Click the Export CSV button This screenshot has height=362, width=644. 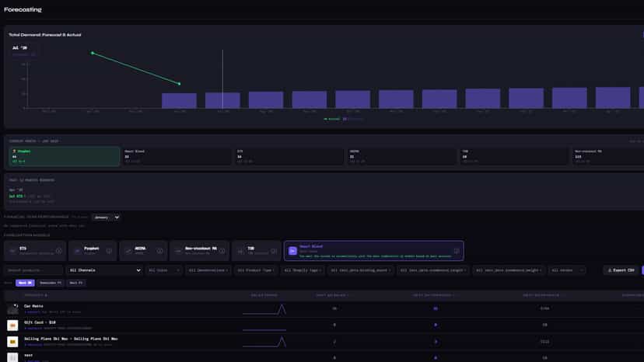(x=621, y=270)
